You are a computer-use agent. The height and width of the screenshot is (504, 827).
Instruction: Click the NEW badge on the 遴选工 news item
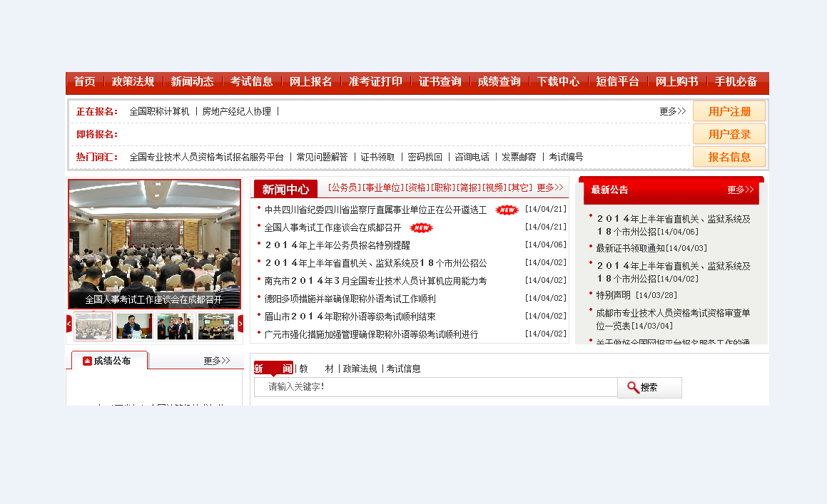tap(507, 209)
